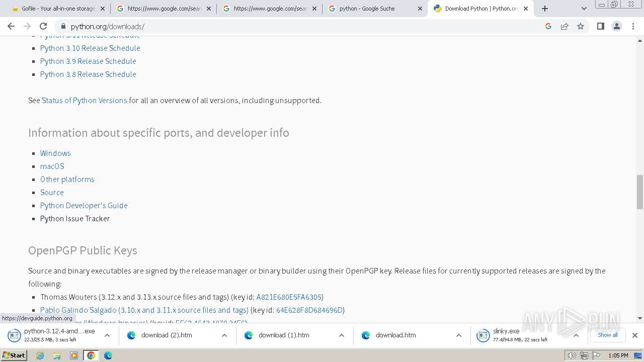Image resolution: width=644 pixels, height=362 pixels.
Task: Open Python 3.8 Release Schedule link
Action: point(88,74)
